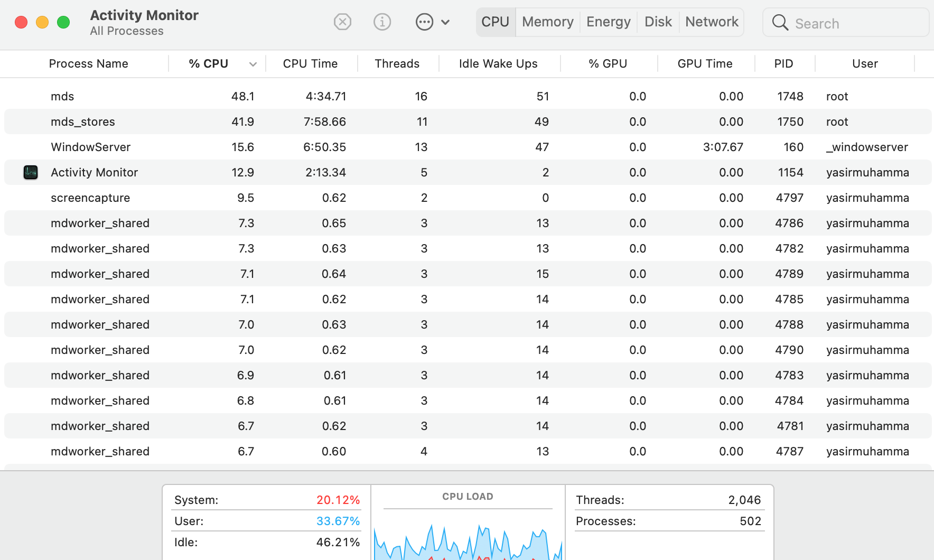Viewport: 934px width, 560px height.
Task: Select mdworker_shared with PID 4785
Action: point(468,299)
